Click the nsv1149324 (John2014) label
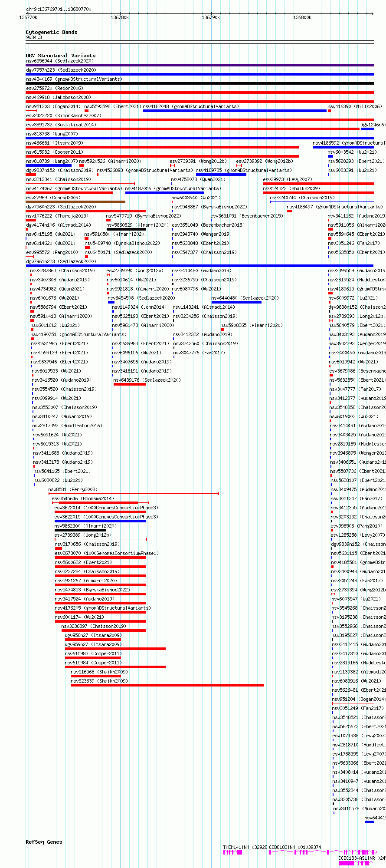 [x=139, y=307]
